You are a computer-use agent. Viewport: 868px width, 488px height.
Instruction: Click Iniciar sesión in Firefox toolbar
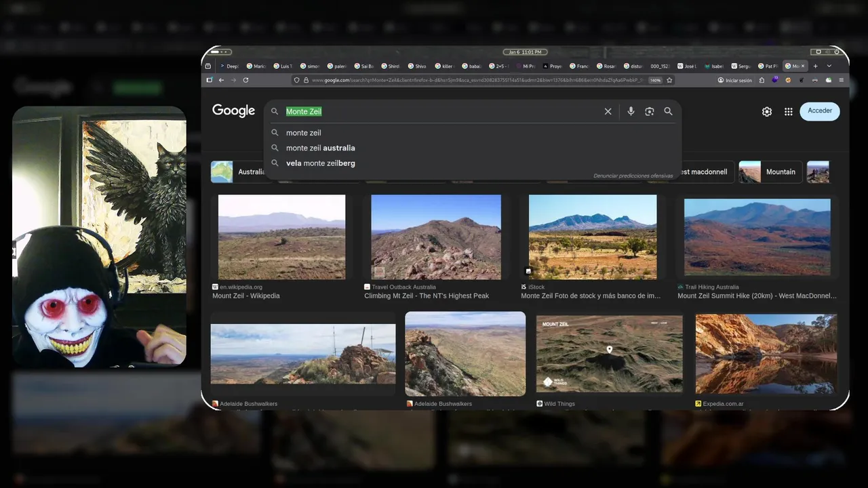click(x=734, y=80)
